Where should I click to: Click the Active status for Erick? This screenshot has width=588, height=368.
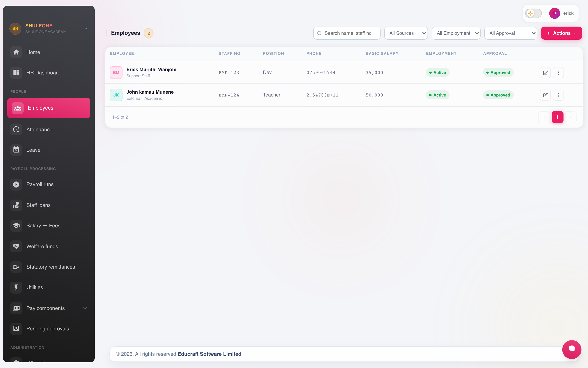tap(438, 73)
